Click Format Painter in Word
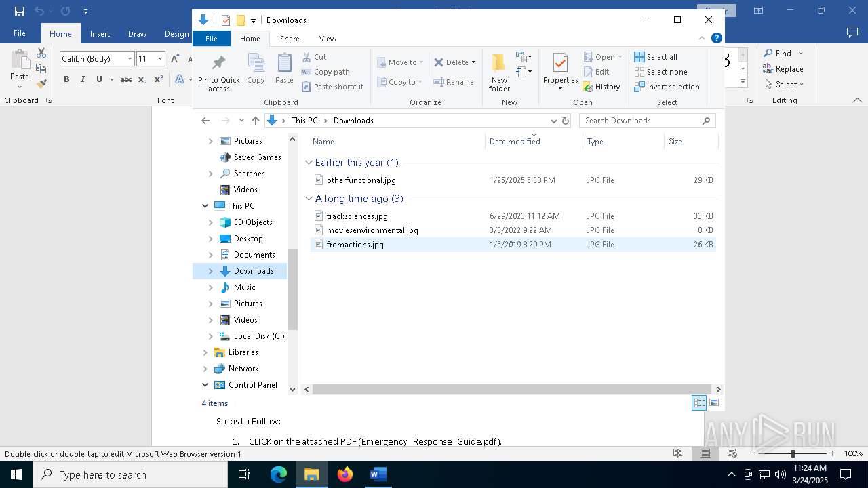The height and width of the screenshot is (488, 868). (41, 84)
